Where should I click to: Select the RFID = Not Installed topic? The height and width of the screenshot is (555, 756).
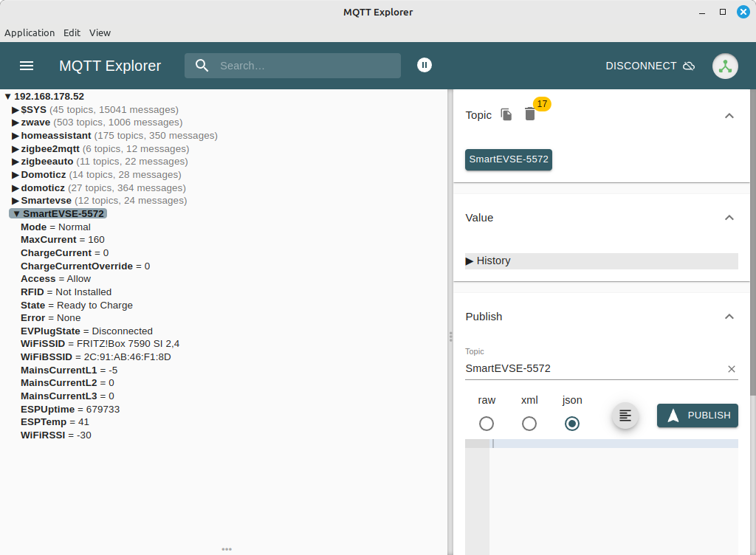tap(66, 292)
